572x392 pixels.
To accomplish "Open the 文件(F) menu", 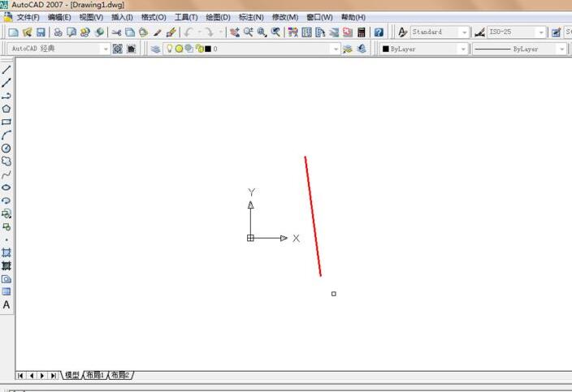I will [28, 17].
